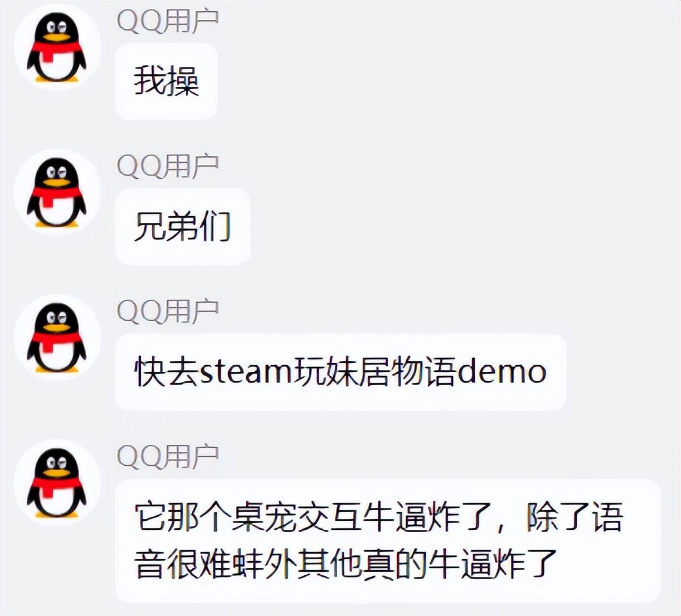
Task: Click the 我操 chat bubble
Action: pyautogui.click(x=166, y=82)
